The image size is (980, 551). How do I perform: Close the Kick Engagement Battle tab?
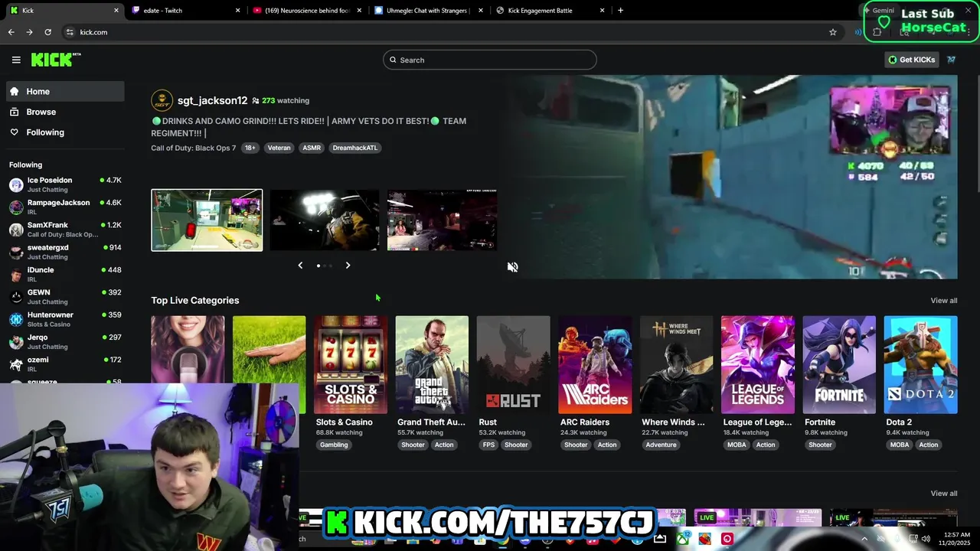click(602, 11)
